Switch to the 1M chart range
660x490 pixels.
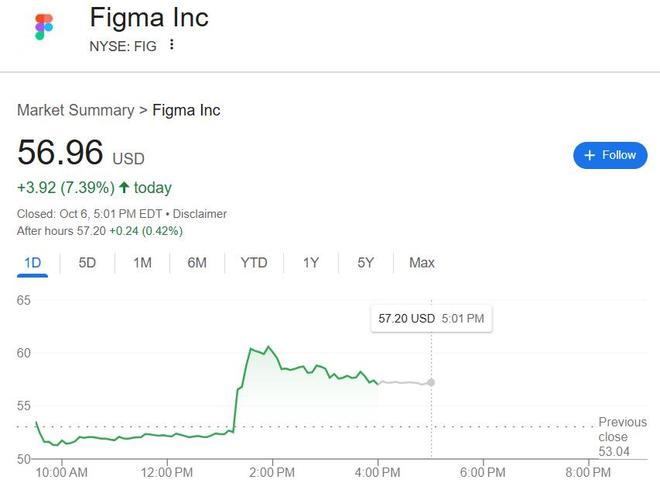pos(142,263)
